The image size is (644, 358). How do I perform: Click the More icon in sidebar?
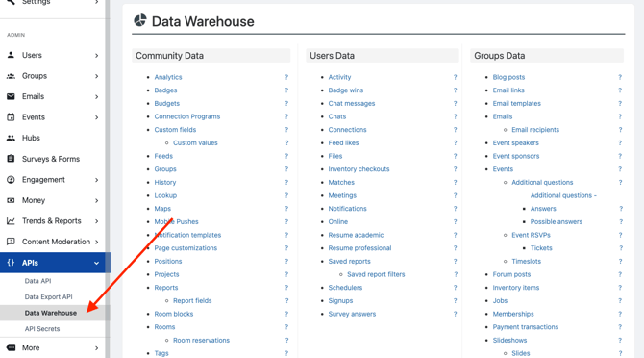(12, 347)
